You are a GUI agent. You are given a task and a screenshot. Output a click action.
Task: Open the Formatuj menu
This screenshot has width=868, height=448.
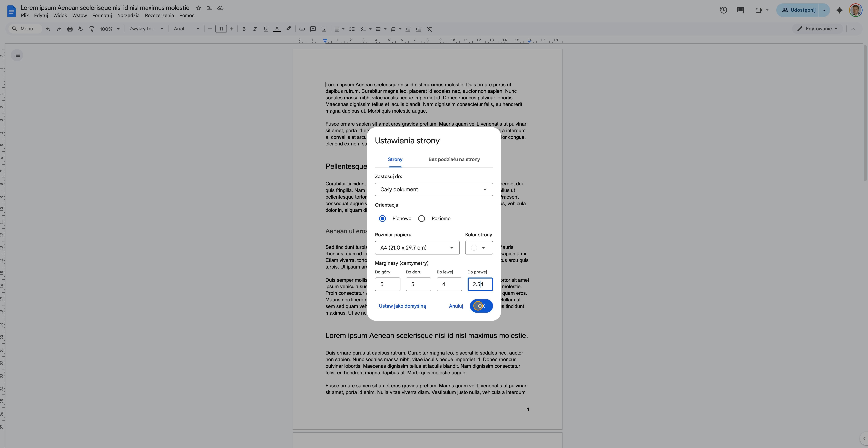[102, 15]
